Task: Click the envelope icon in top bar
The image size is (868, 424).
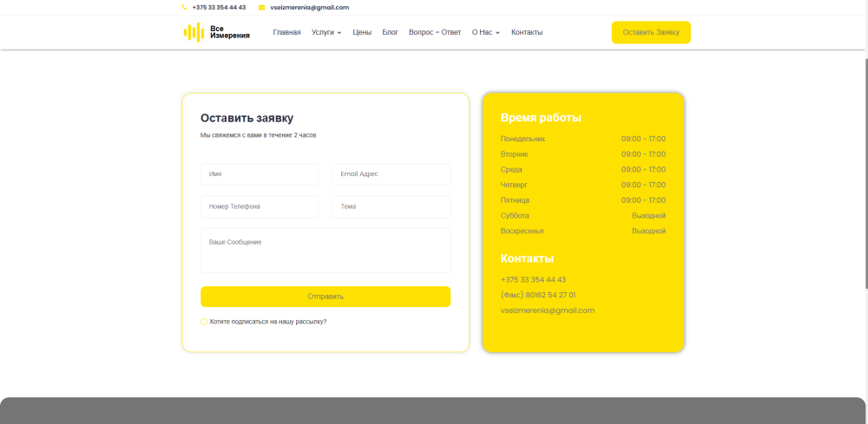Action: click(x=261, y=7)
